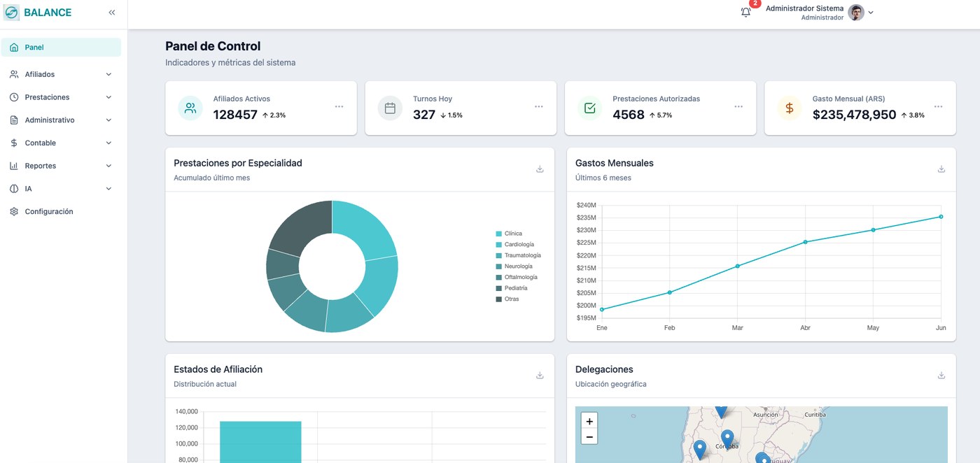Click the $235,478,950 monthly expense value
Screen dimensions: 980x463
click(x=854, y=115)
